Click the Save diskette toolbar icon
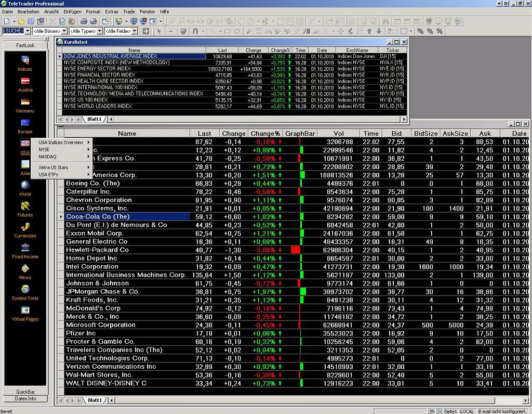The image size is (532, 414). (31, 21)
